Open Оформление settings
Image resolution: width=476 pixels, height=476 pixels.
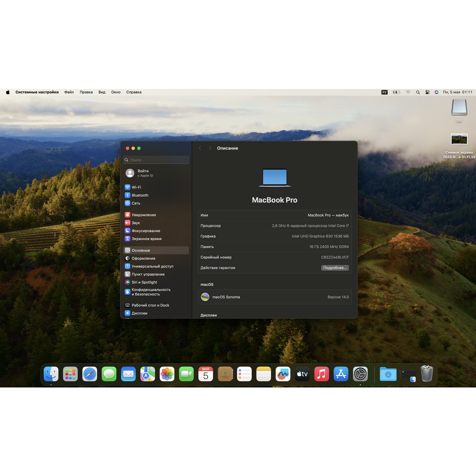156,258
